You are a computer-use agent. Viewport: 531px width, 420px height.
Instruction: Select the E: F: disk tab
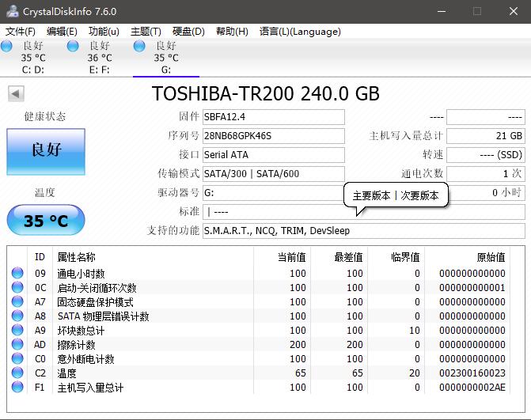pyautogui.click(x=100, y=58)
